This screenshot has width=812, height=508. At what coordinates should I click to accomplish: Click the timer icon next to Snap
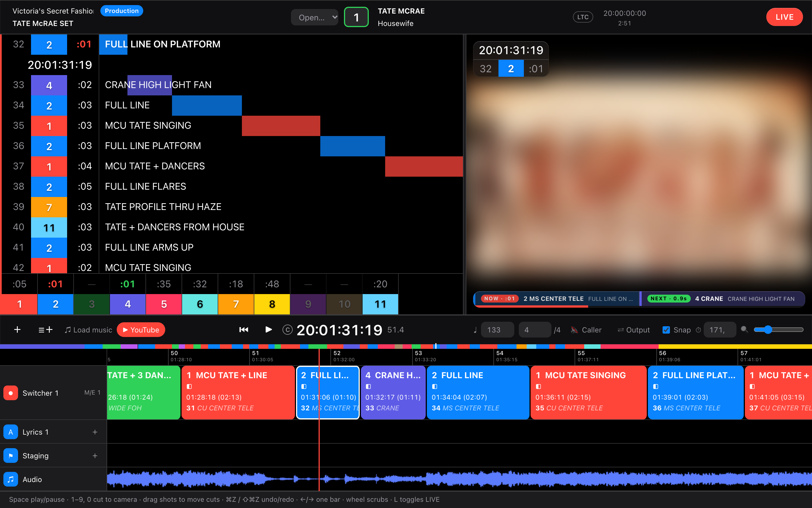pos(698,330)
